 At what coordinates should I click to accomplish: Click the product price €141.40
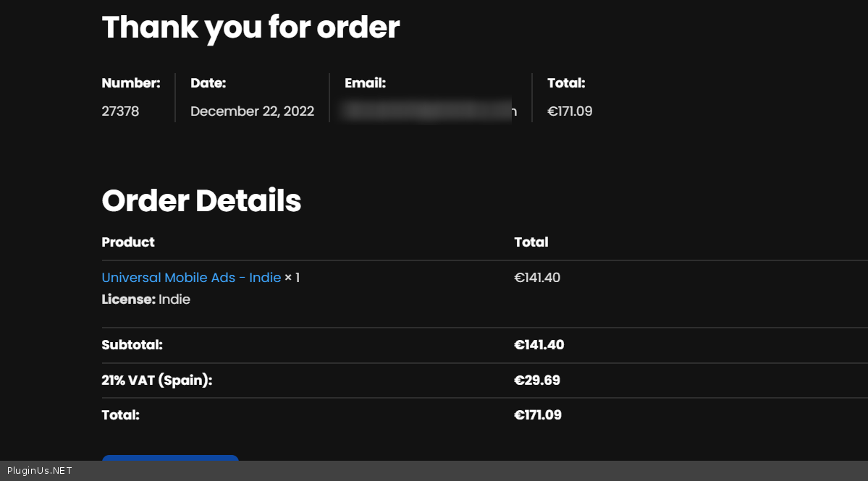pos(537,278)
